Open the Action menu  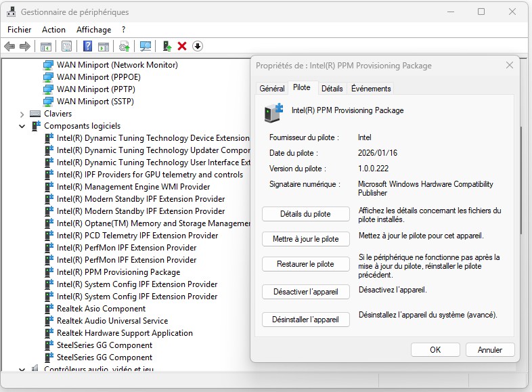pos(53,30)
